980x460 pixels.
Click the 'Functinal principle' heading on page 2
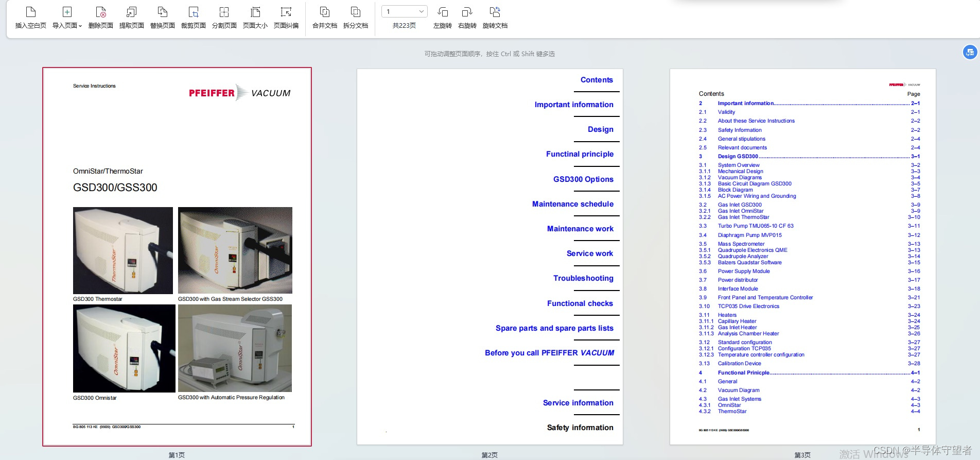(x=580, y=154)
